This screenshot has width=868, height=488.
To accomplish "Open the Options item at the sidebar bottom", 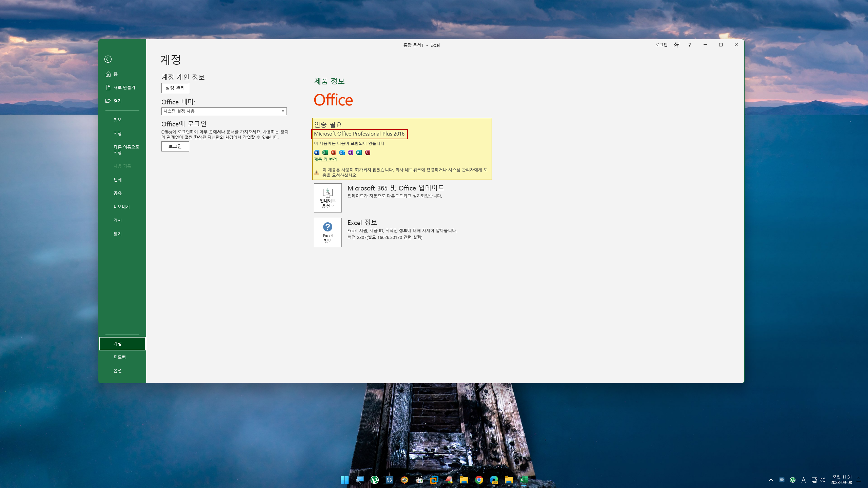I will pos(118,371).
